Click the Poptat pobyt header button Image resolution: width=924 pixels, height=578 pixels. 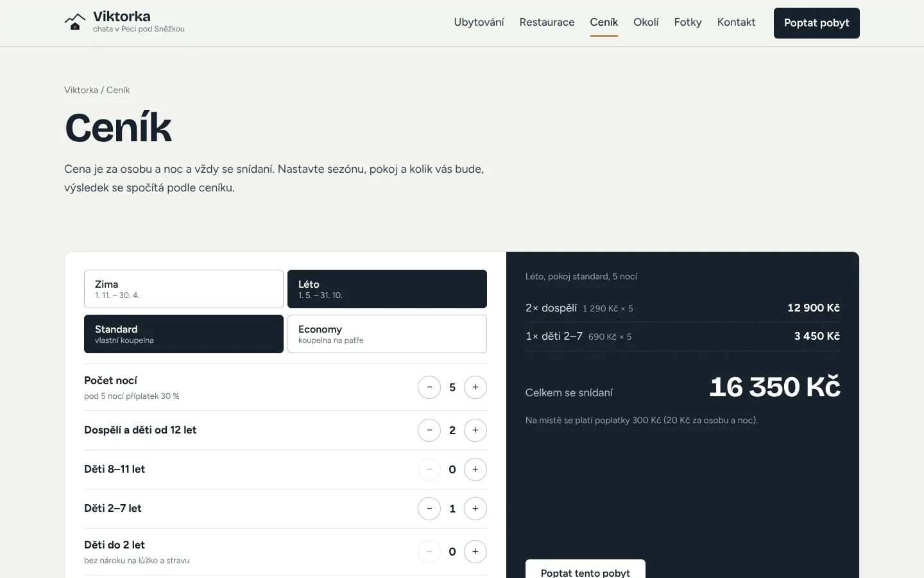pyautogui.click(x=817, y=23)
